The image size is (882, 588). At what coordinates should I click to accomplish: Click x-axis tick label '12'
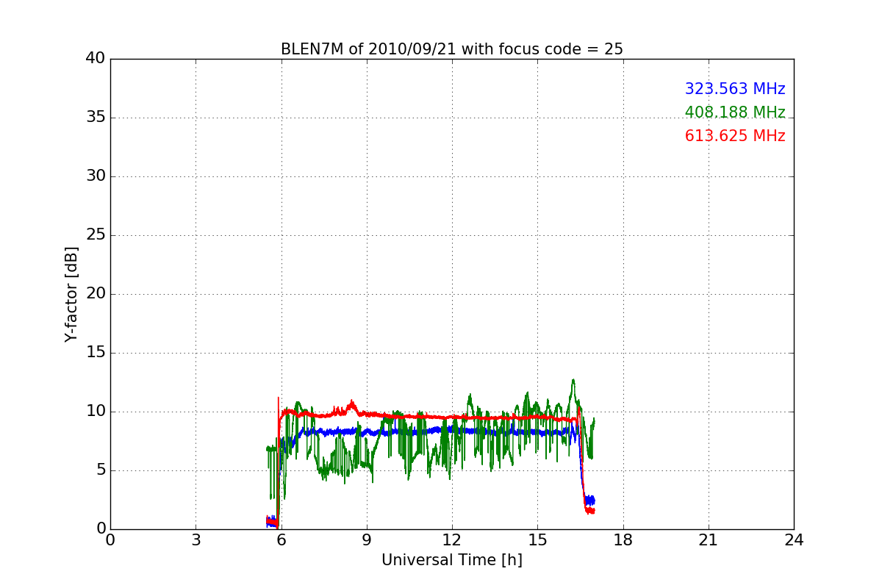452,540
